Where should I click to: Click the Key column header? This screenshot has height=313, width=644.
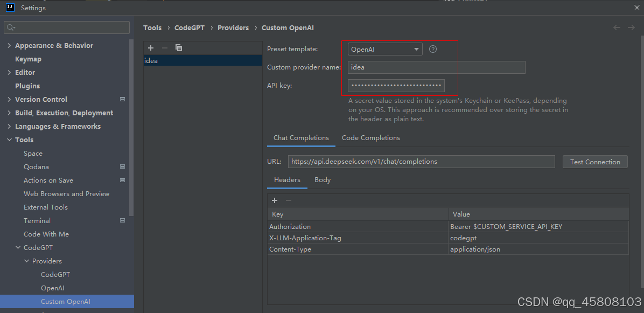tap(358, 214)
